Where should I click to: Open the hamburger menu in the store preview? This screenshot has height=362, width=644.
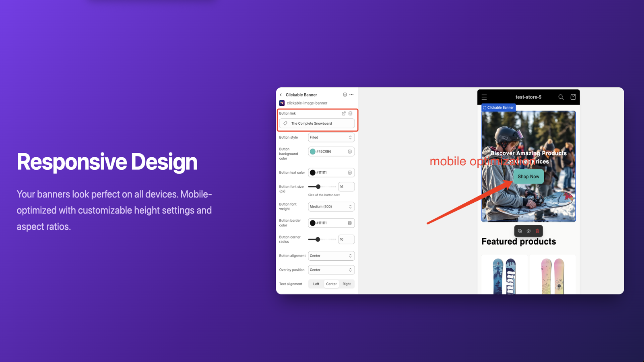pos(484,97)
